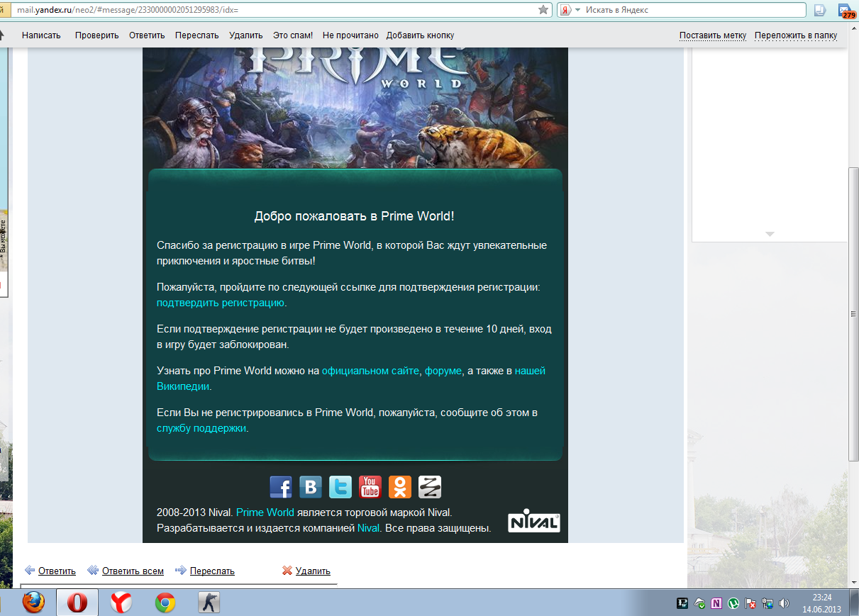Click 'Проверить' in mail toolbar
The width and height of the screenshot is (859, 616).
point(97,35)
